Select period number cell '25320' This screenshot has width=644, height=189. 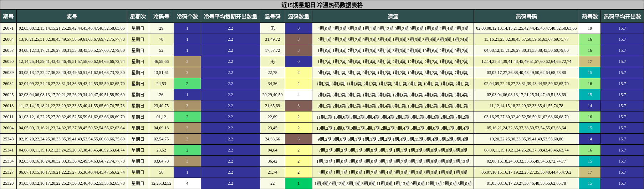pyautogui.click(x=8, y=183)
